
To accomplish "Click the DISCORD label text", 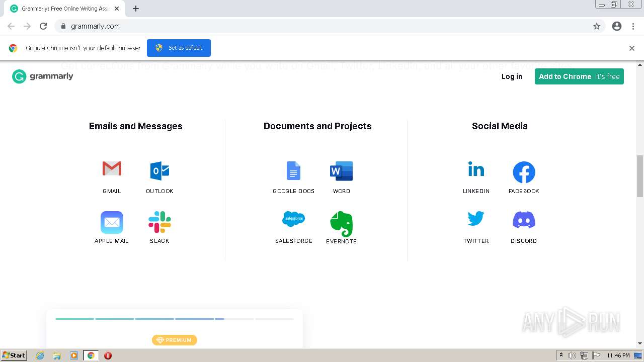I will click(x=524, y=241).
